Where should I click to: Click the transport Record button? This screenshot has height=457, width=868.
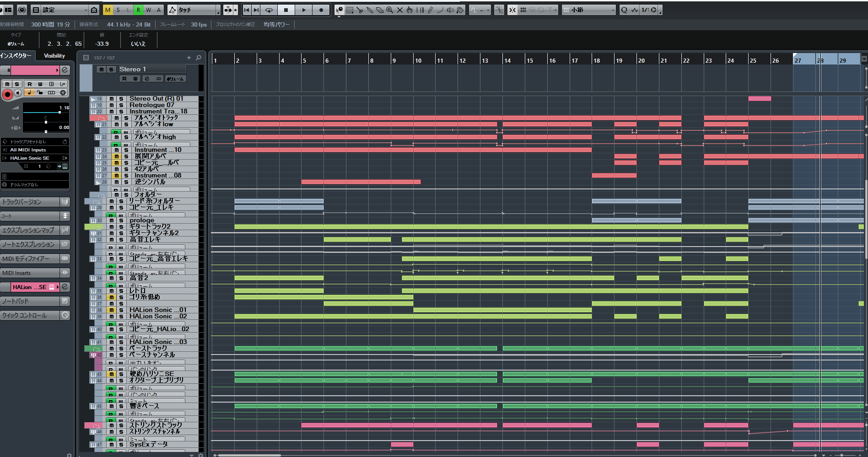point(321,10)
